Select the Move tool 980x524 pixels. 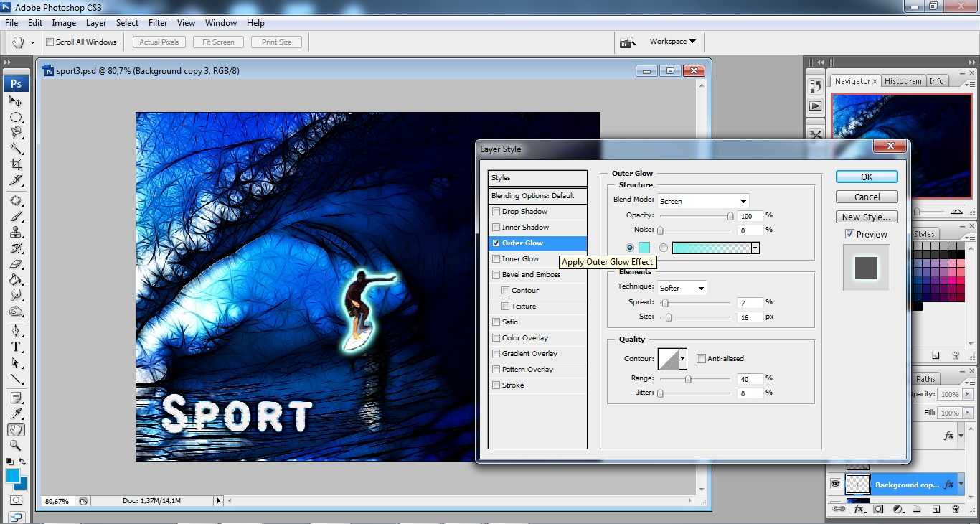(16, 102)
